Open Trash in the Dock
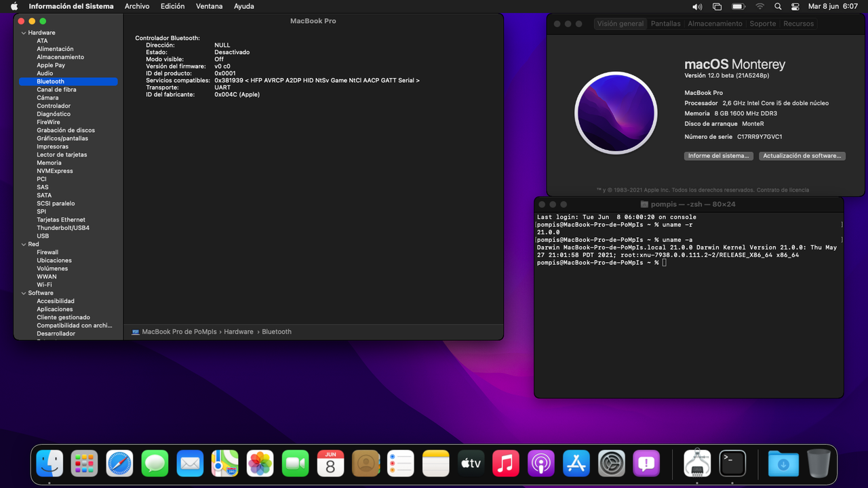Screen dimensions: 868x488 [818, 464]
